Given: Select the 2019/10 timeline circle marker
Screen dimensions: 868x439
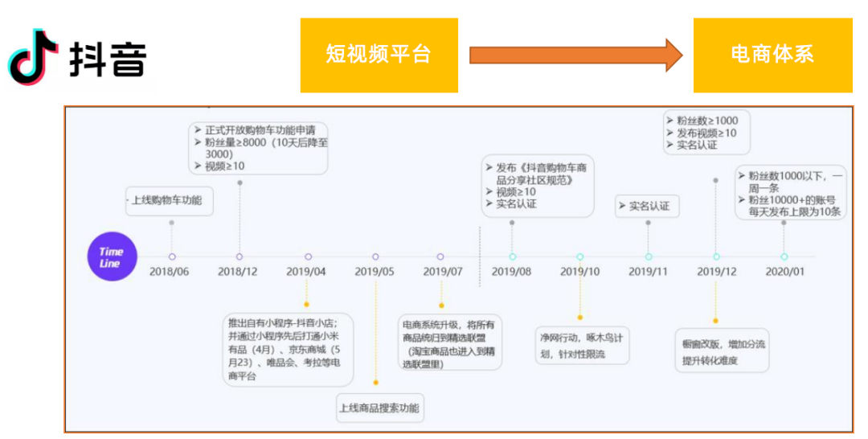Looking at the screenshot, I should 580,256.
